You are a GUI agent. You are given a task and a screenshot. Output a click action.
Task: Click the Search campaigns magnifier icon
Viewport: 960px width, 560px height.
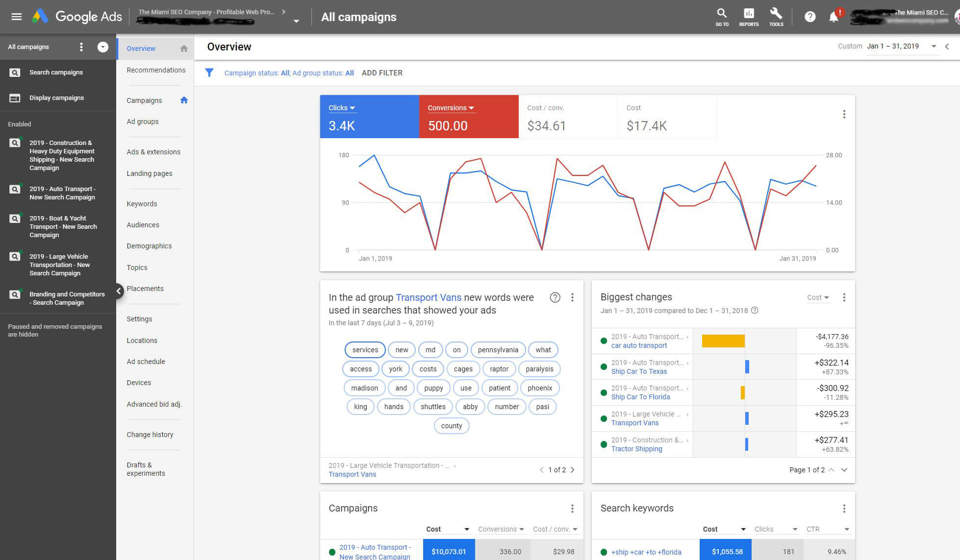[x=15, y=73]
